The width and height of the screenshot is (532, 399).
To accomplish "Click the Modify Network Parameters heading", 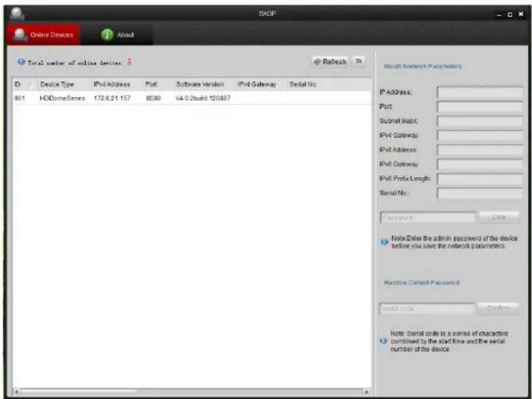I will point(423,66).
